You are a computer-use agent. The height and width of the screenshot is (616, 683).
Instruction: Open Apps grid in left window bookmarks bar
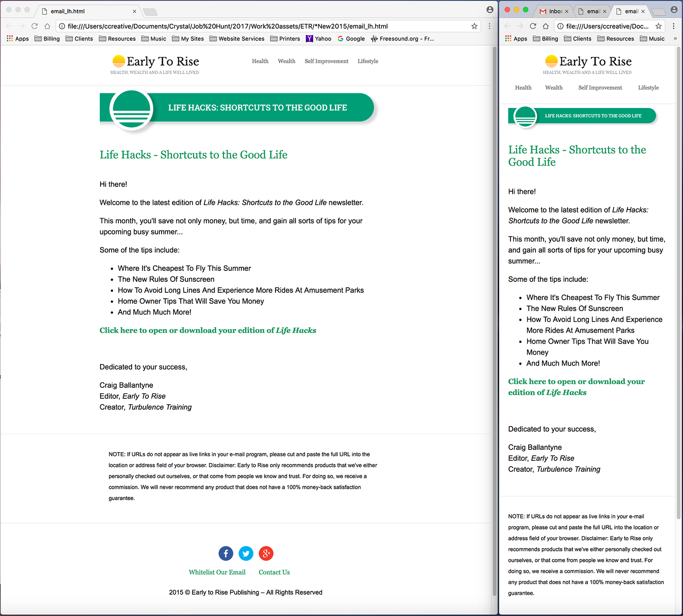18,39
